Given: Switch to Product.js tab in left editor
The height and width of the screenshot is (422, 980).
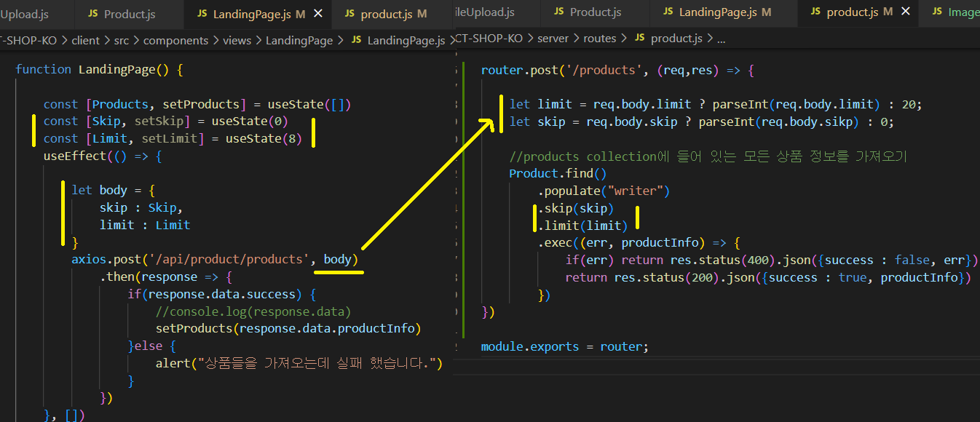Looking at the screenshot, I should (x=122, y=14).
